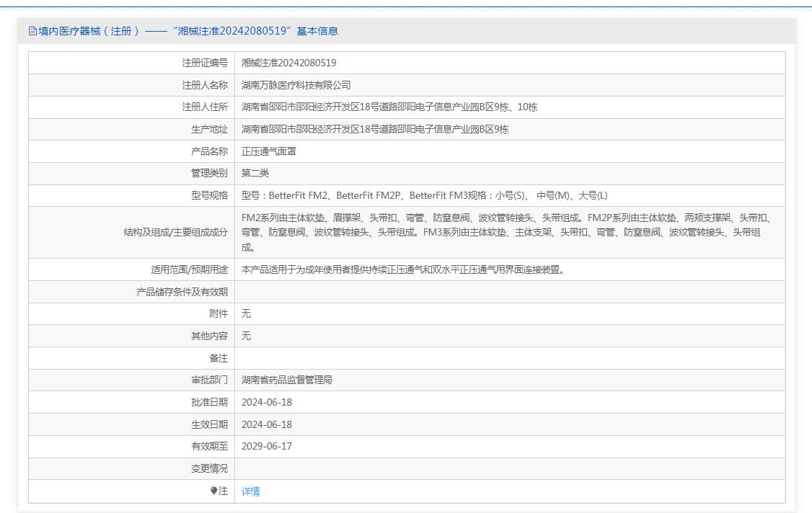This screenshot has height=513, width=812.
Task: Click registrant name 湖南万脉医疗科技有限公司
Action: 296,85
